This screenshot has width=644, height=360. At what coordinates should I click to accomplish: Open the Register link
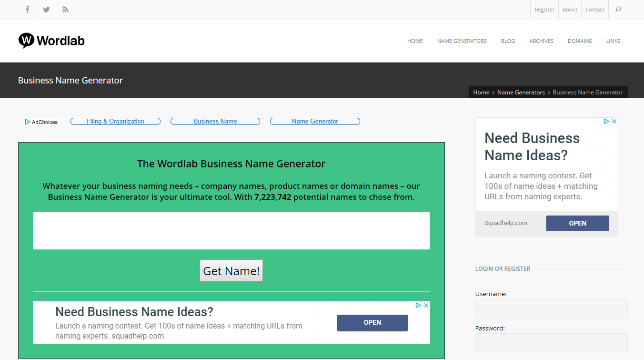[x=544, y=9]
